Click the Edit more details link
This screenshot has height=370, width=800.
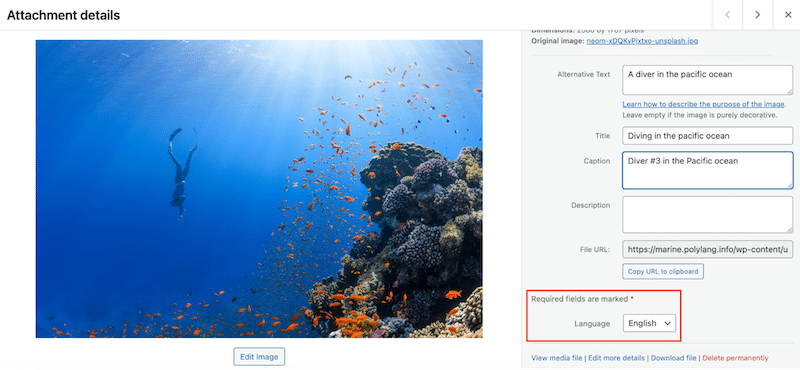(x=616, y=358)
